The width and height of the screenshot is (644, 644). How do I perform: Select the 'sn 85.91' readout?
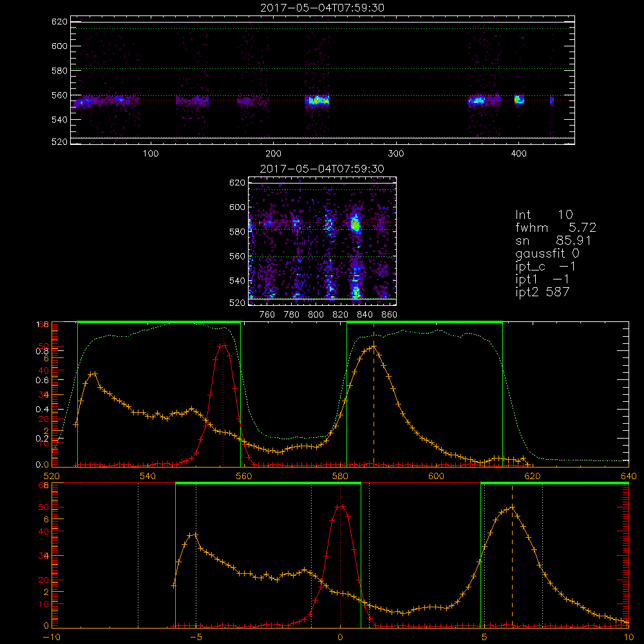(x=553, y=240)
